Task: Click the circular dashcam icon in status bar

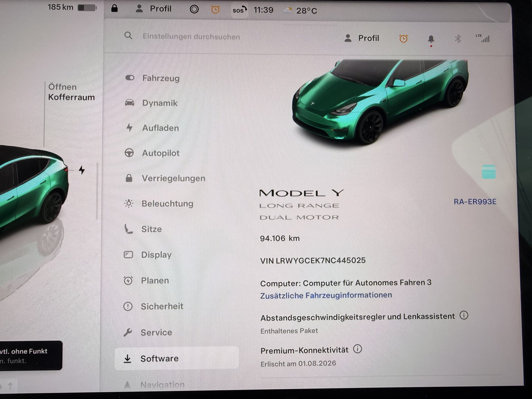Action: [x=194, y=9]
